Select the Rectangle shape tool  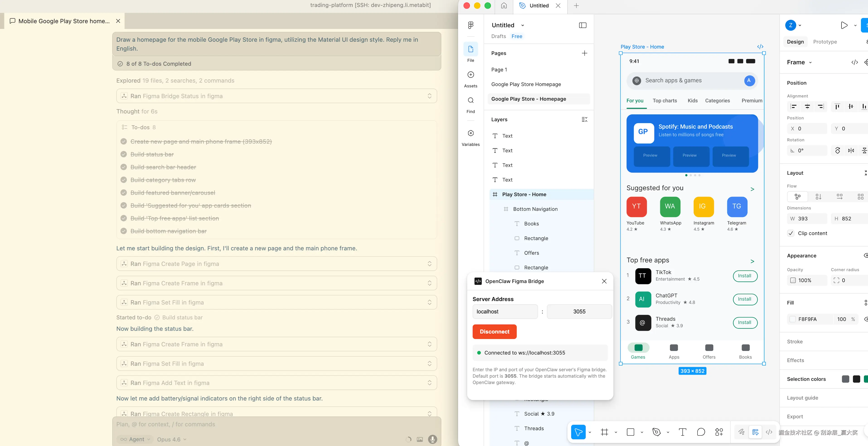(x=630, y=432)
